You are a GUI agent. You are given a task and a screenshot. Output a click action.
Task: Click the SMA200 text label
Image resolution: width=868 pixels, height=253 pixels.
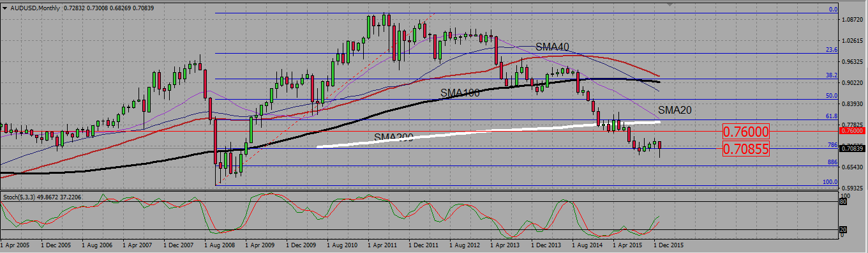(394, 137)
